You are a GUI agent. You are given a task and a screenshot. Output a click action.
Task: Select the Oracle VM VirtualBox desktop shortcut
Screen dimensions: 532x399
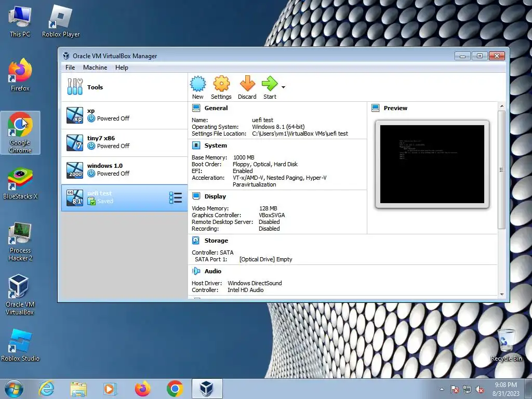[x=20, y=295]
